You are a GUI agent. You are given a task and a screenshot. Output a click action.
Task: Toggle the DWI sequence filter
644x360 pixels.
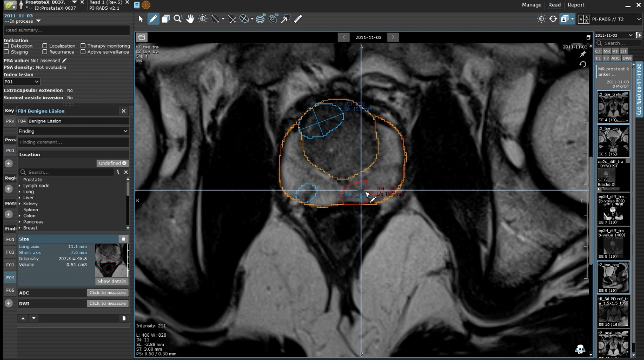[627, 58]
